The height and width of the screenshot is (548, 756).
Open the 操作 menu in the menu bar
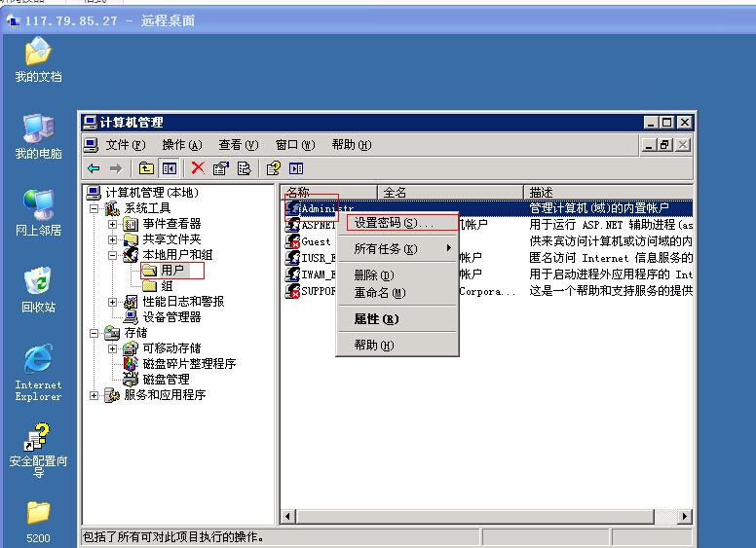181,145
